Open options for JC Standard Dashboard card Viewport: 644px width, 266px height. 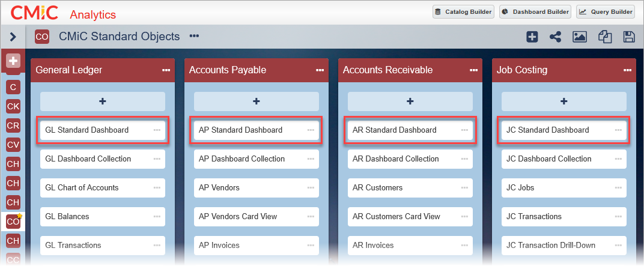(x=618, y=130)
